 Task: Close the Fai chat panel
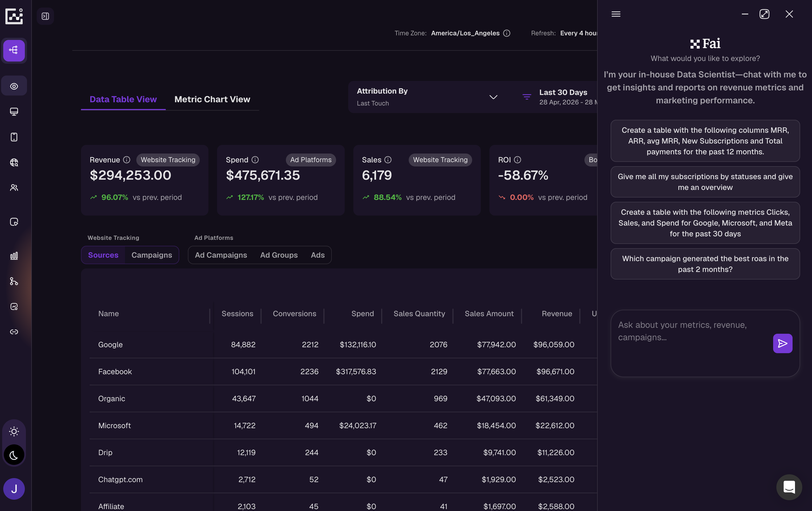coord(789,14)
